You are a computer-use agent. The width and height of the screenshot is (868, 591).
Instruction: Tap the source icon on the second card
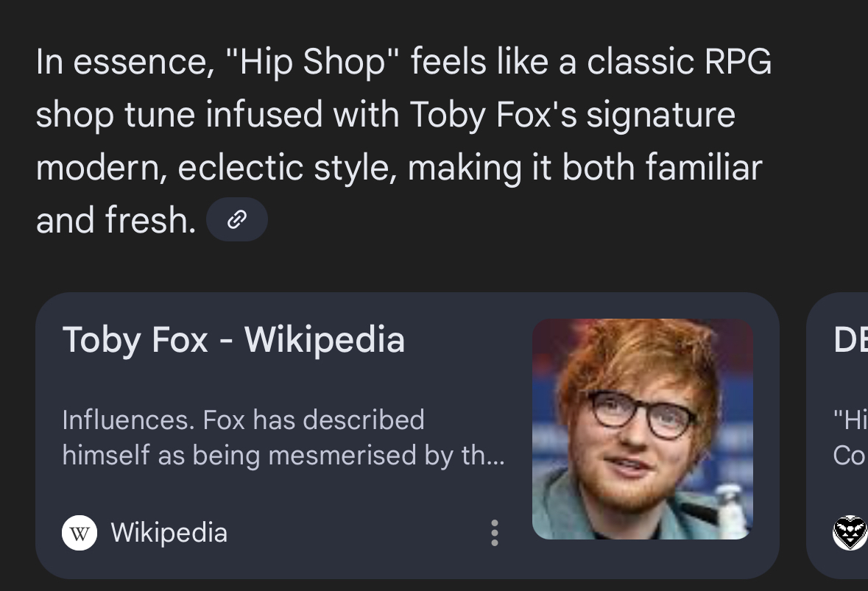click(x=850, y=533)
